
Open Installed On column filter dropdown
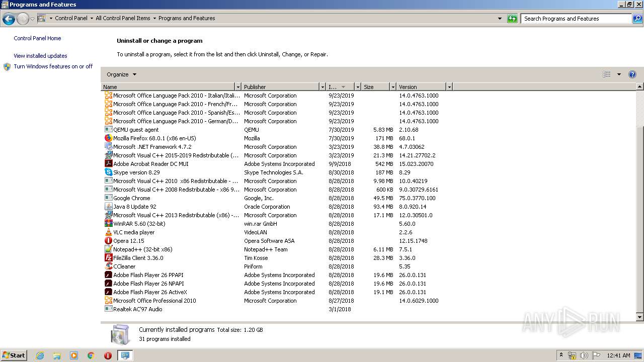pyautogui.click(x=358, y=87)
